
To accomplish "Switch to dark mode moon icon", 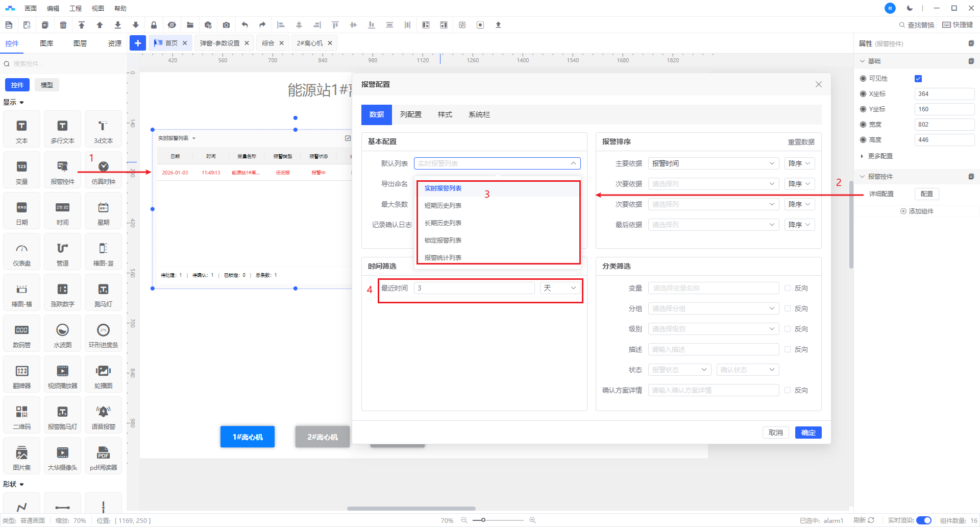I will tap(910, 8).
